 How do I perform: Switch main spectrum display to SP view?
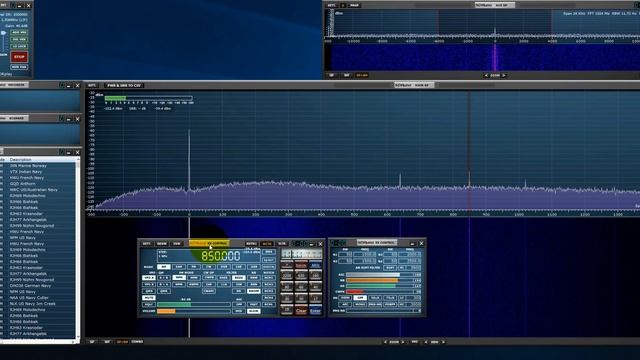click(x=92, y=342)
